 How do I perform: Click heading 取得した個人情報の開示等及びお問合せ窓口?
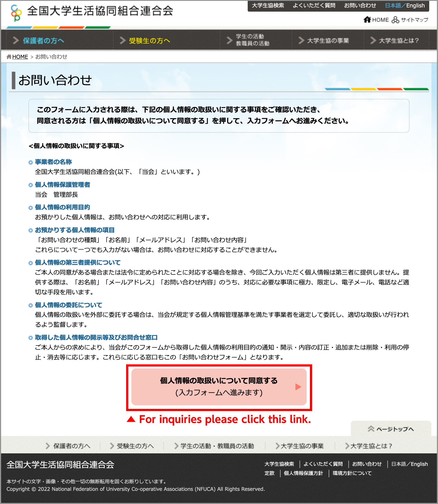[96, 337]
